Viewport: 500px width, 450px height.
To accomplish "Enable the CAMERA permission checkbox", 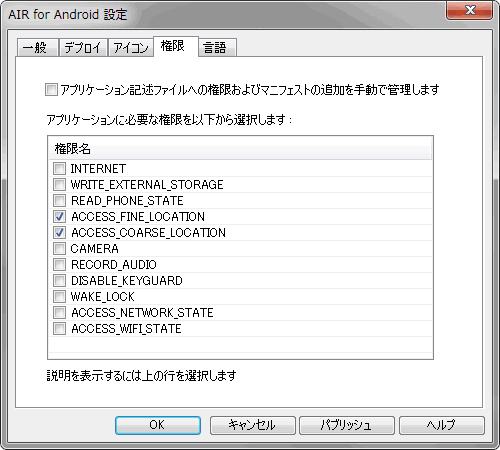I will click(59, 249).
